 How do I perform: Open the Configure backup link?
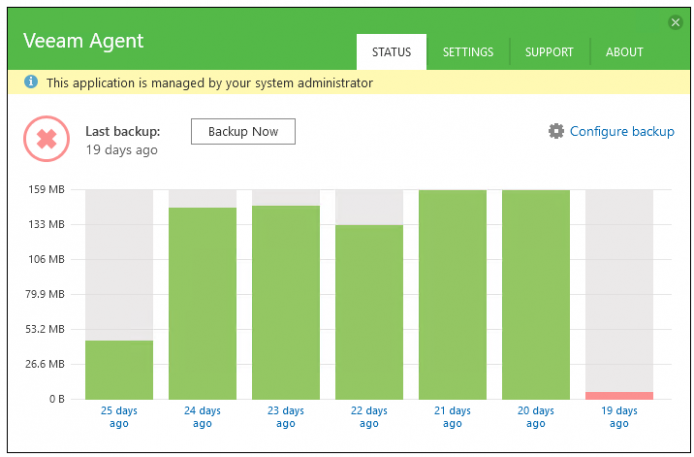tap(622, 131)
